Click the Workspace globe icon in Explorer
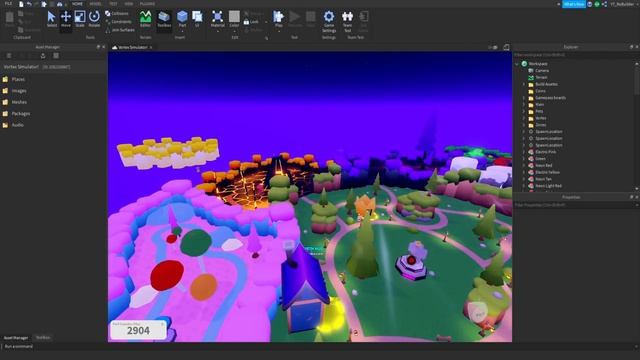This screenshot has width=640, height=360. coord(524,64)
